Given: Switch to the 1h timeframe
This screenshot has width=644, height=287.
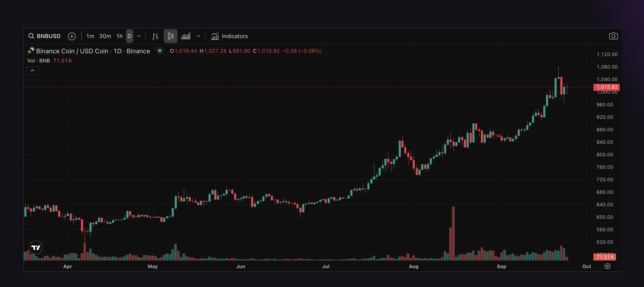Looking at the screenshot, I should coord(119,36).
